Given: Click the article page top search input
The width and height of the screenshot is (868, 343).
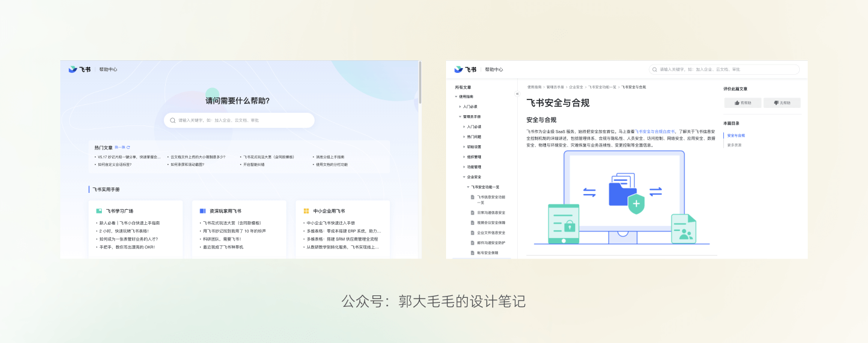Looking at the screenshot, I should [x=724, y=69].
